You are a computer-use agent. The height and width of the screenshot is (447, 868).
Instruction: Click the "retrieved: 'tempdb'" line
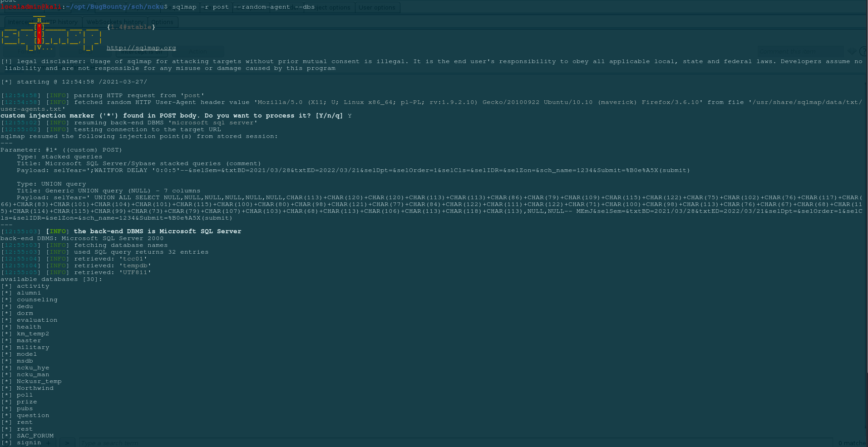click(76, 265)
